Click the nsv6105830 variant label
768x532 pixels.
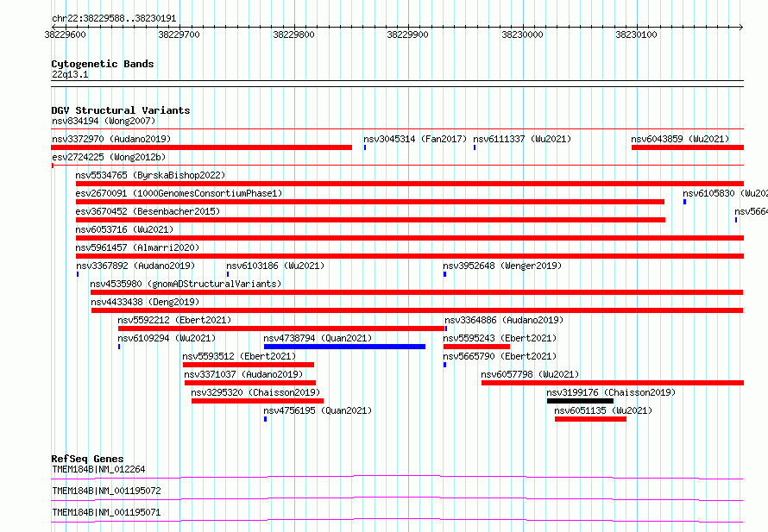coord(726,193)
